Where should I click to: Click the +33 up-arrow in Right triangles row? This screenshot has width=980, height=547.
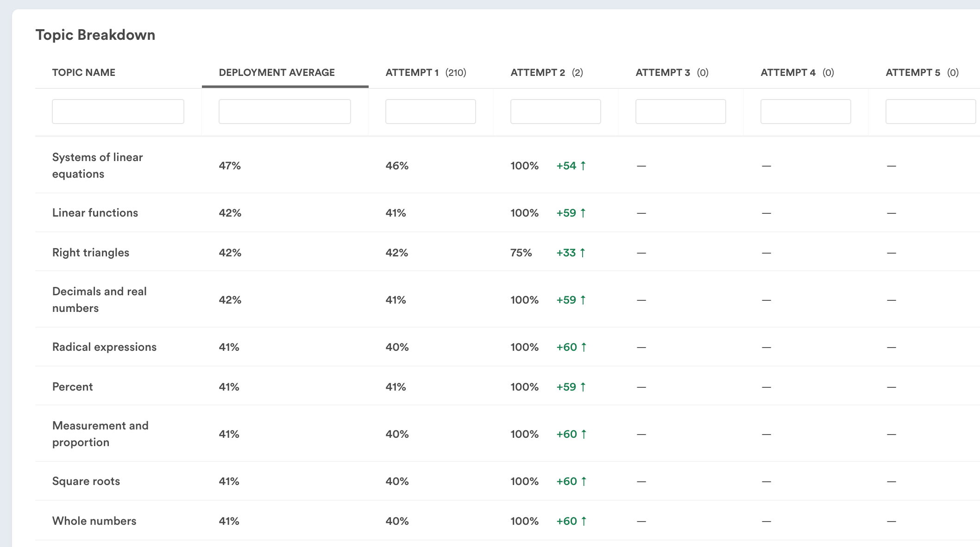pyautogui.click(x=582, y=253)
